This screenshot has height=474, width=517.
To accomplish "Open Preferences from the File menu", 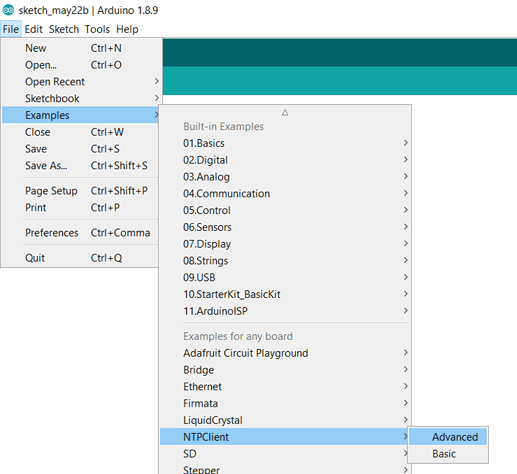I will pyautogui.click(x=81, y=233).
